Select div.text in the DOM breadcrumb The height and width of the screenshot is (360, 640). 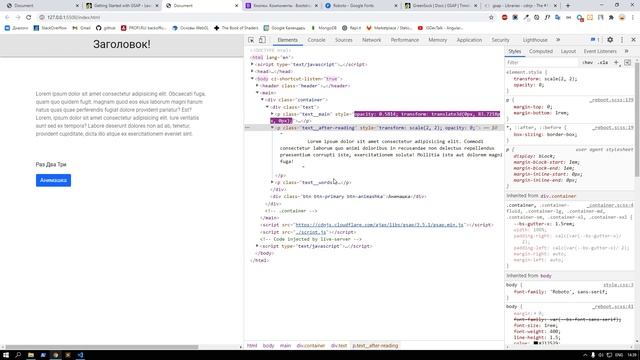339,346
